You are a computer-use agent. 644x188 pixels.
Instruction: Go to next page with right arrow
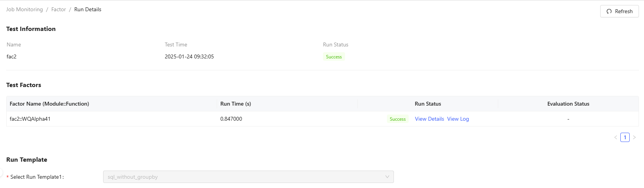click(x=634, y=137)
